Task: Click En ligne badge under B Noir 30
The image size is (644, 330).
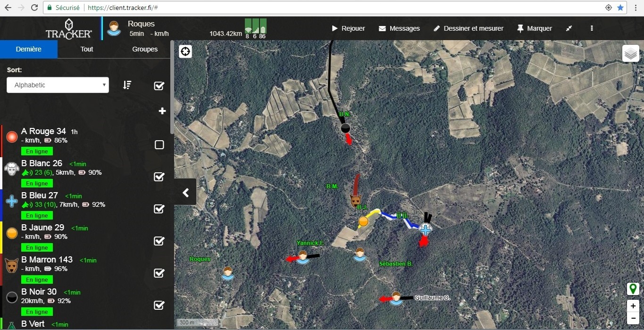Action: click(37, 312)
